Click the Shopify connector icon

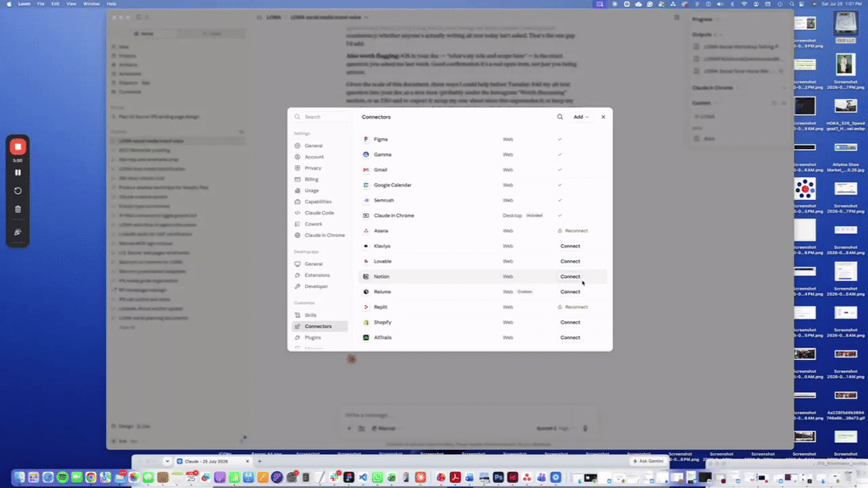pos(366,322)
